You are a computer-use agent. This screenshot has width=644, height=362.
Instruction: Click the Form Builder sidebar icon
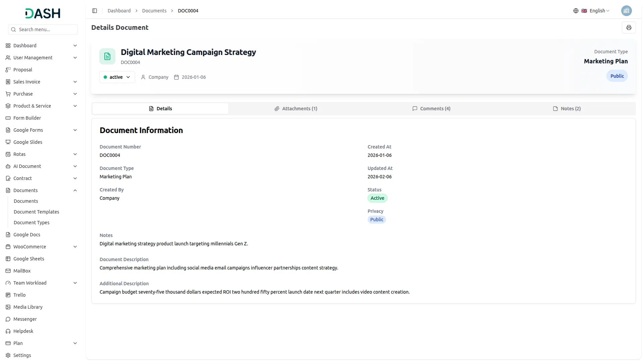point(8,118)
